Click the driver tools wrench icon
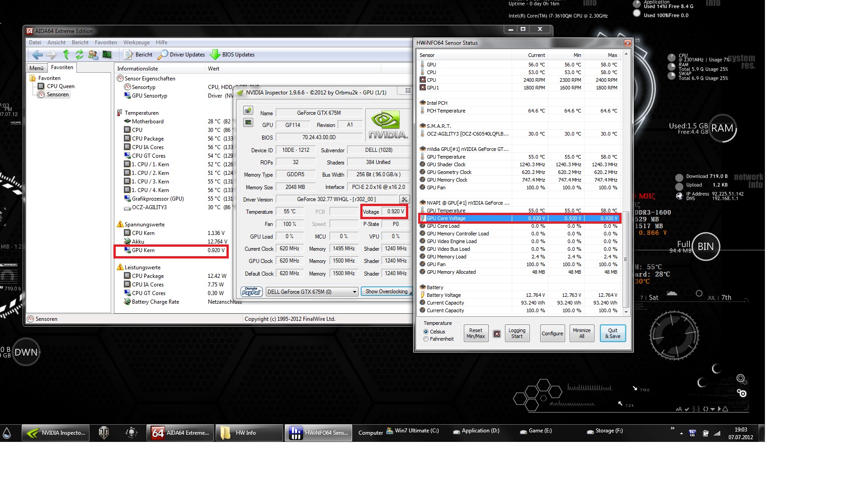The height and width of the screenshot is (488, 868). [x=404, y=199]
